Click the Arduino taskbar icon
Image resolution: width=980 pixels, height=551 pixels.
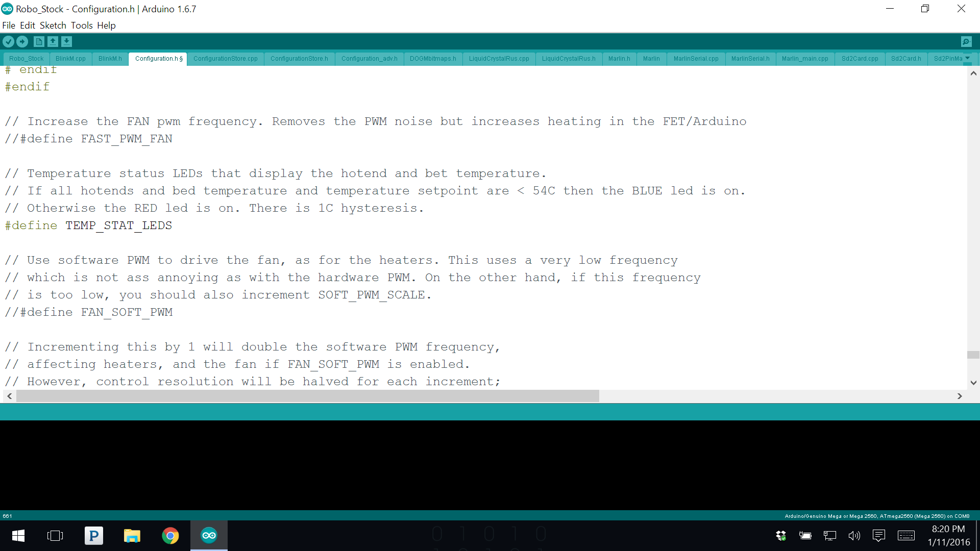click(x=209, y=536)
